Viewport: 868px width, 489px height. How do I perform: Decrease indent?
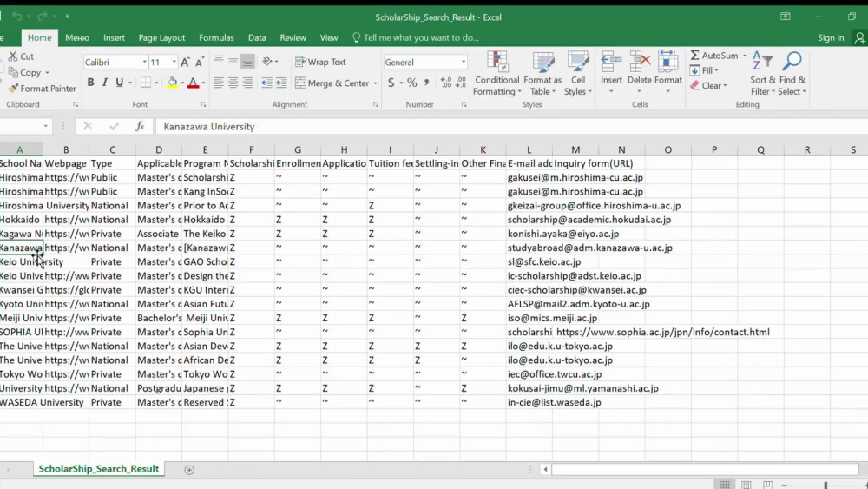pyautogui.click(x=266, y=83)
